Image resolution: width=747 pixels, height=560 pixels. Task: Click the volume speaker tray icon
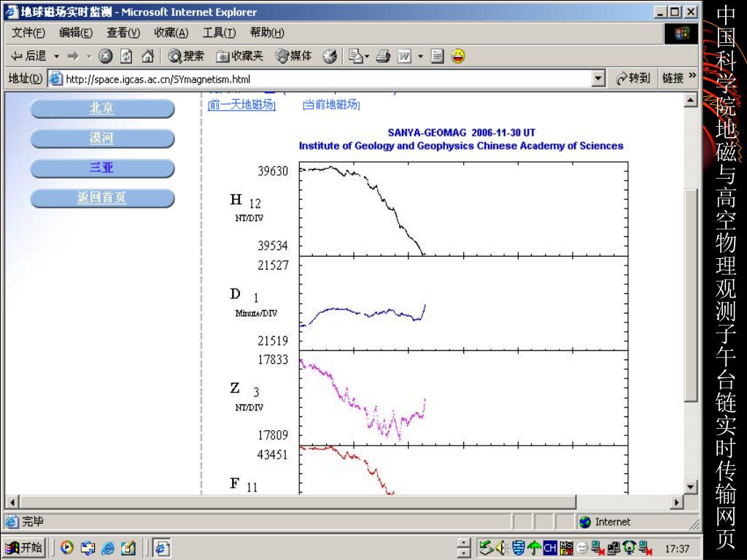(501, 548)
